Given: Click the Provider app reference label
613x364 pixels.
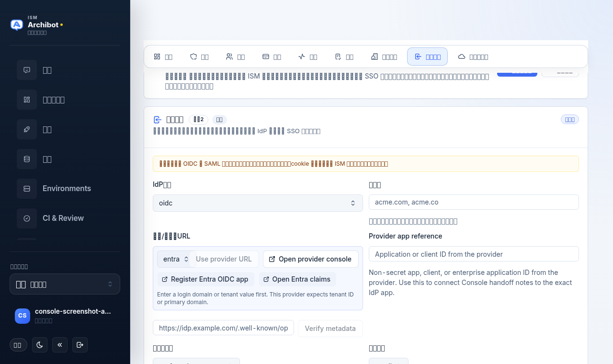Looking at the screenshot, I should coord(405,236).
